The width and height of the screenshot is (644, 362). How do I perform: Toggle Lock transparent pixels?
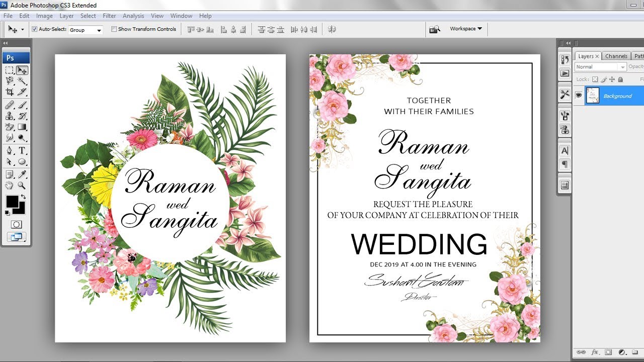[x=595, y=79]
